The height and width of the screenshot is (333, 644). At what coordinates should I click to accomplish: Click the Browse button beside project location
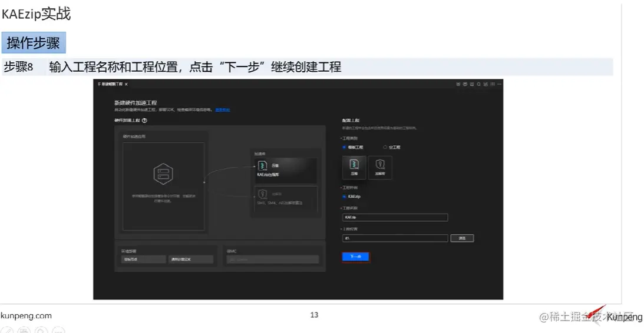(x=462, y=238)
